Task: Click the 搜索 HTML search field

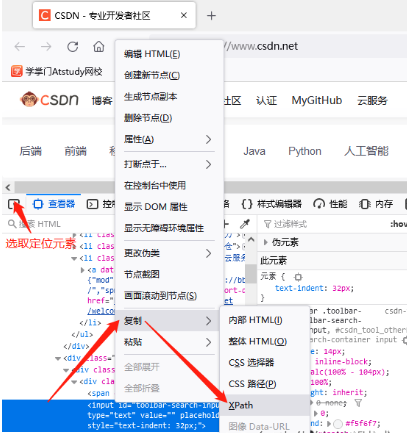Action: [58, 224]
